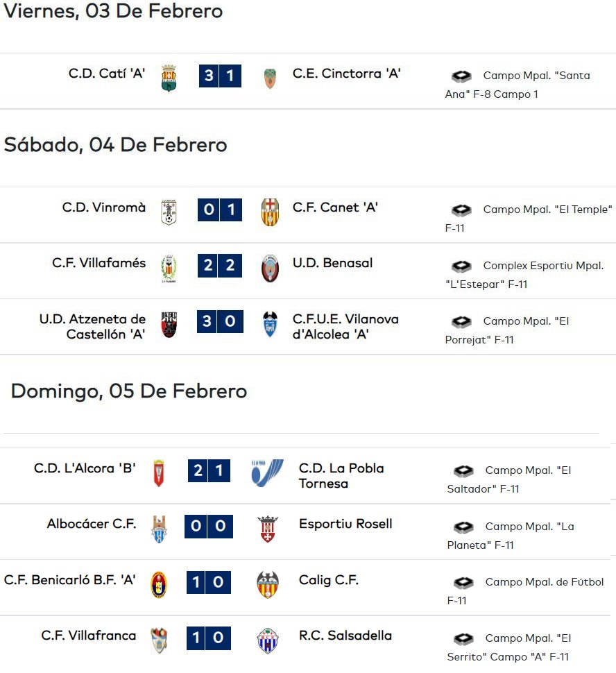Viewport: 616px width, 673px height.
Task: Open the 2-2 Villafamés vs Benasal result
Action: 220,265
